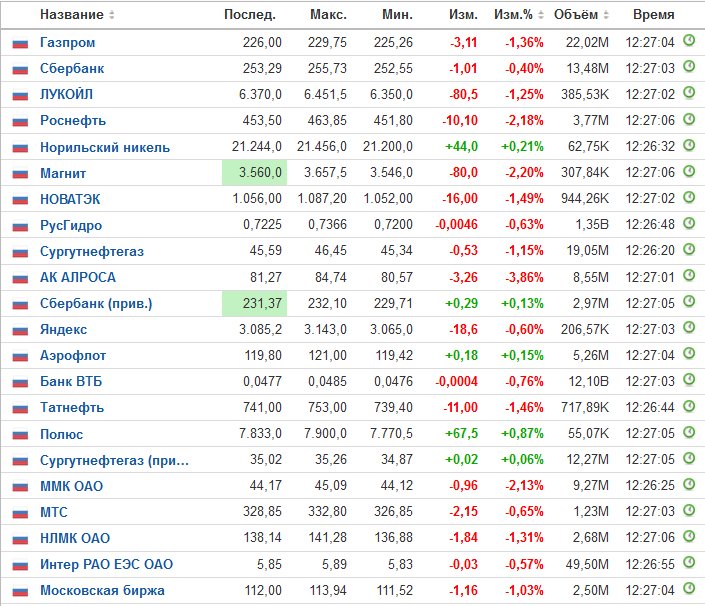Click the clock icon in МТС row
The image size is (705, 606).
click(689, 510)
